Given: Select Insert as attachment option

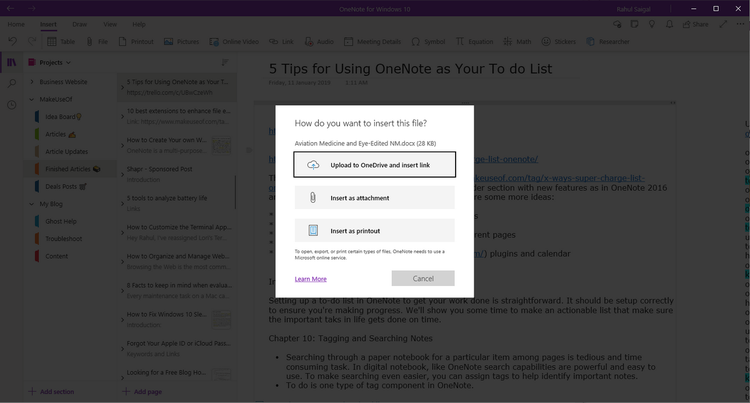Looking at the screenshot, I should pos(375,198).
